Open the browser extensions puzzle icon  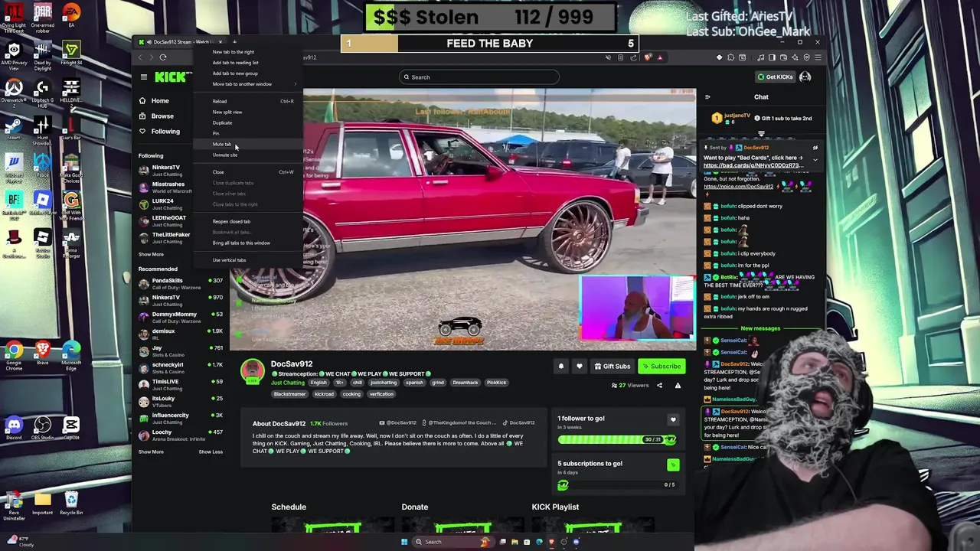(730, 57)
